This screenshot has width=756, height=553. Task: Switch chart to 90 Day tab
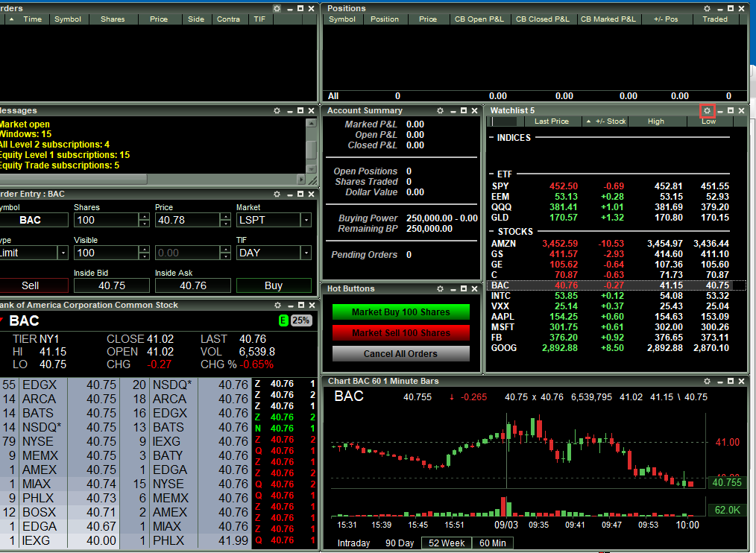(400, 543)
